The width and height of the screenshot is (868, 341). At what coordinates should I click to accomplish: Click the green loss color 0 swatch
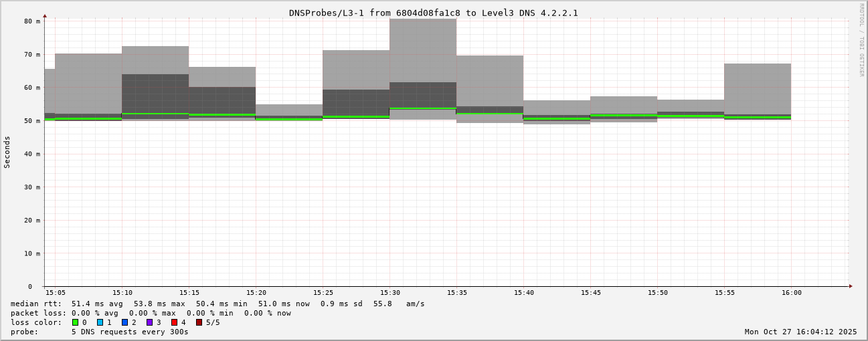[76, 322]
